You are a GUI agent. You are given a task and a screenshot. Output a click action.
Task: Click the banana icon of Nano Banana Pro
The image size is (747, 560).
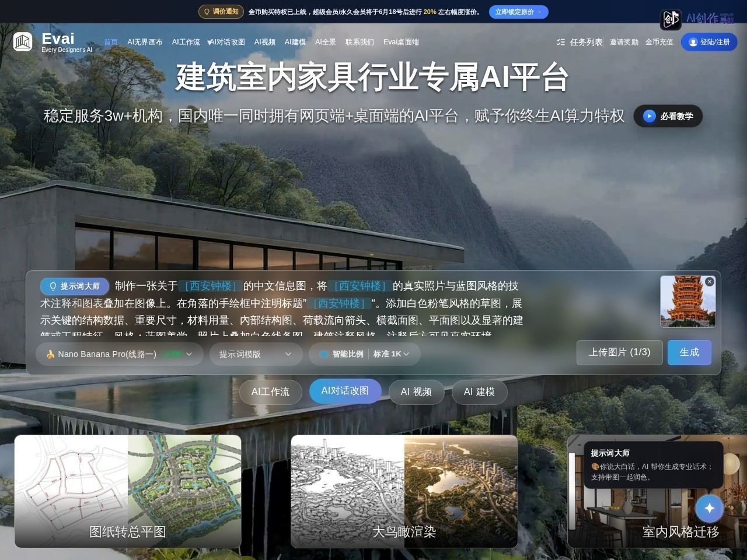50,354
